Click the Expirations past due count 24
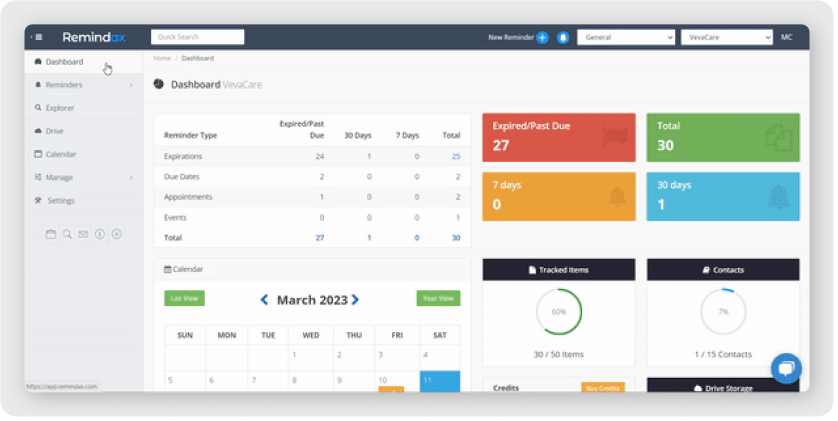The image size is (838, 421). click(x=319, y=156)
